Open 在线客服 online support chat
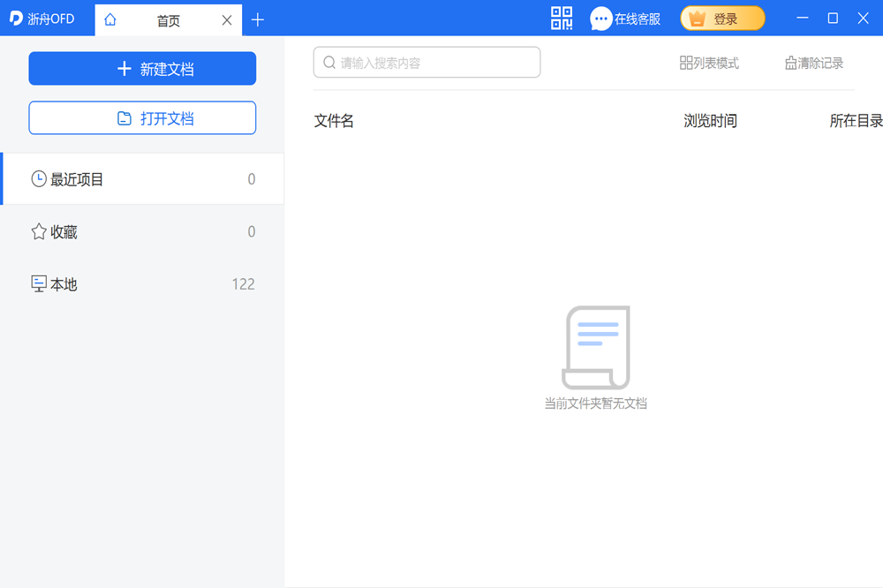This screenshot has width=883, height=588. point(625,19)
